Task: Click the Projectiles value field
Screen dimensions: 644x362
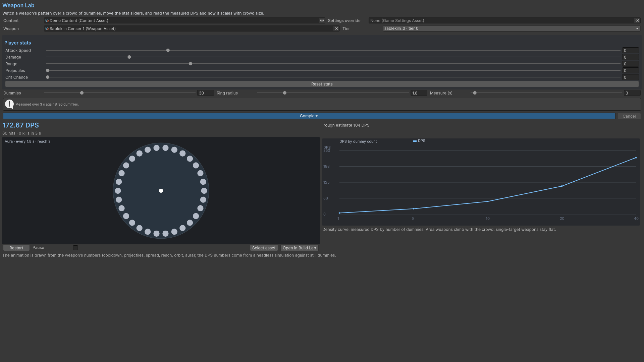Action: click(x=630, y=71)
